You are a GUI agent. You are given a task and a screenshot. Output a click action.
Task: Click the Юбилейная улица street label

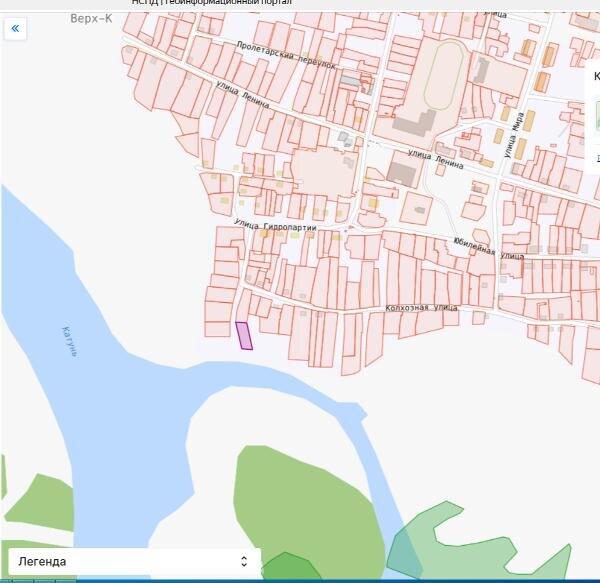(x=489, y=249)
